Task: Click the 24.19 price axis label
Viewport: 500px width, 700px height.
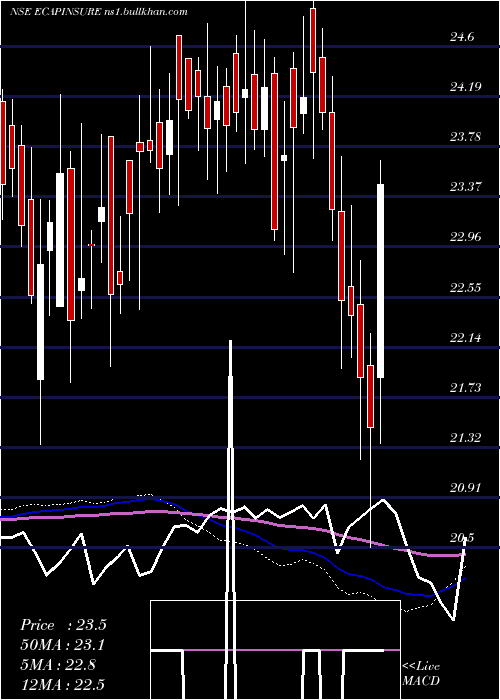Action: click(x=466, y=87)
